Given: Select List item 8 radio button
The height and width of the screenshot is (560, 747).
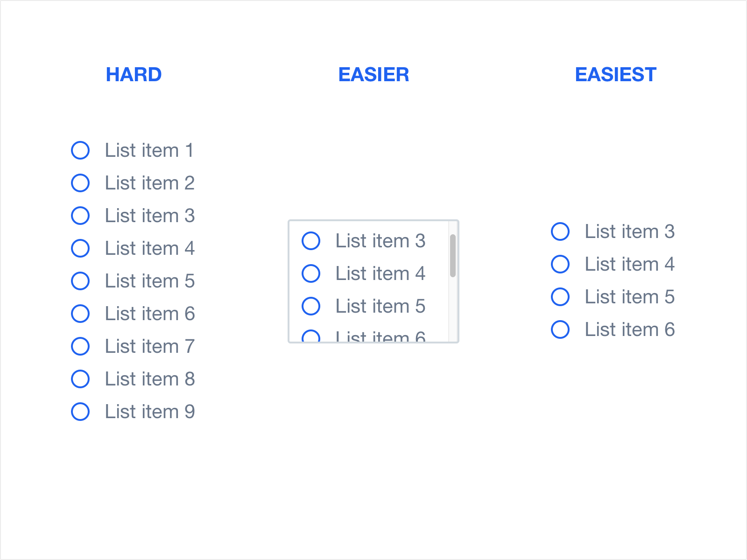Looking at the screenshot, I should [x=80, y=379].
